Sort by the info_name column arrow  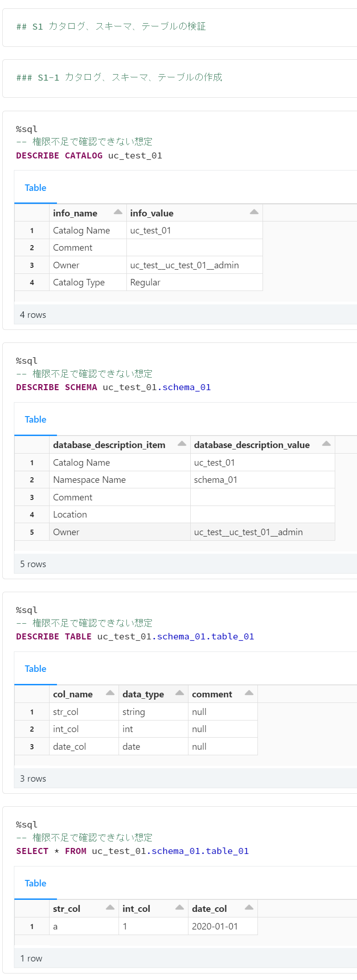pos(118,212)
